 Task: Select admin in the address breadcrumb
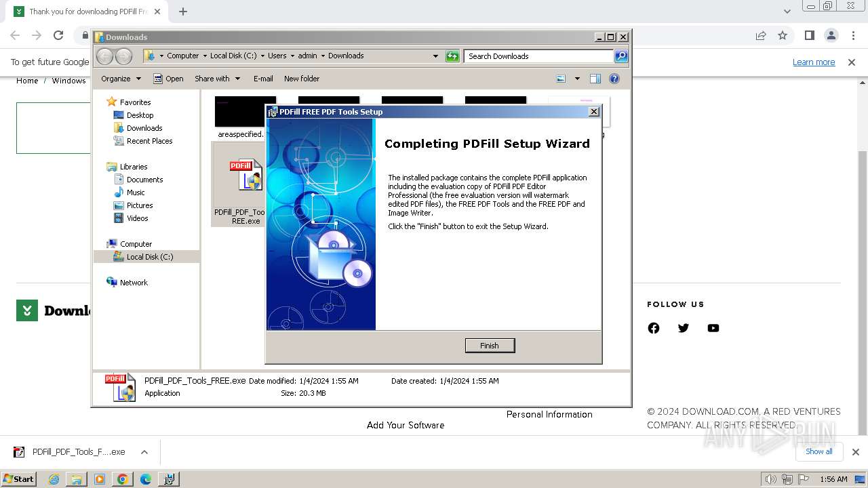tap(307, 56)
